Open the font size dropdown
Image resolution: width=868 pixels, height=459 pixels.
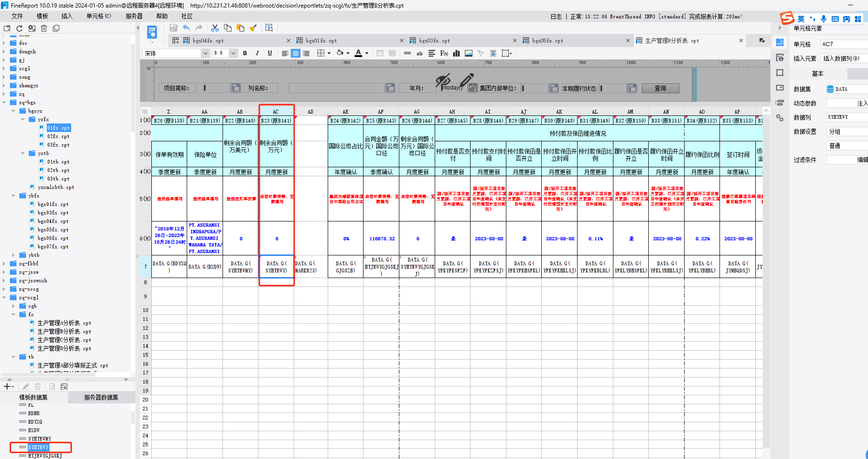[x=233, y=53]
